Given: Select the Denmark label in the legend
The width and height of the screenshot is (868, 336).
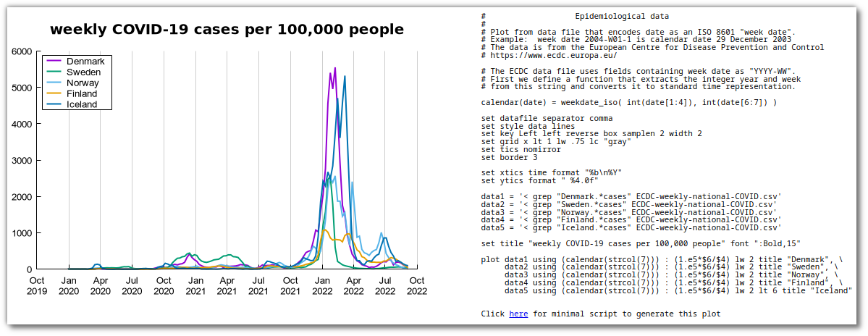Looking at the screenshot, I should [x=85, y=62].
